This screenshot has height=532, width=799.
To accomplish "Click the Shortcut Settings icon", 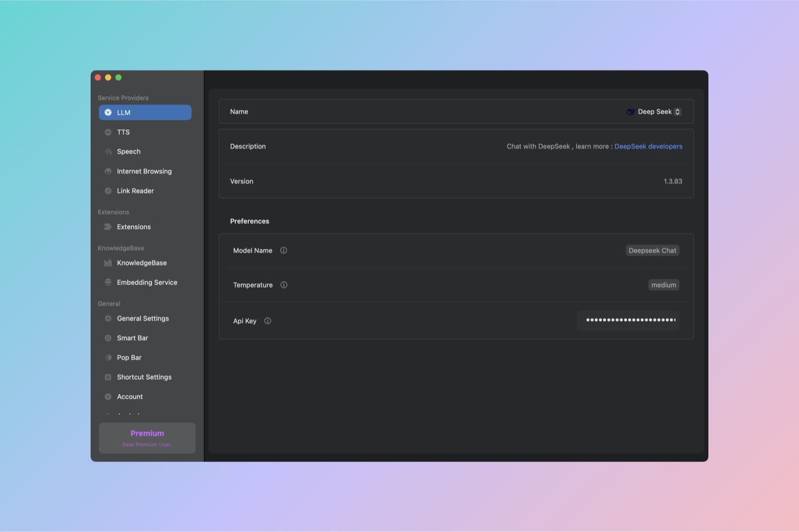I will (108, 377).
